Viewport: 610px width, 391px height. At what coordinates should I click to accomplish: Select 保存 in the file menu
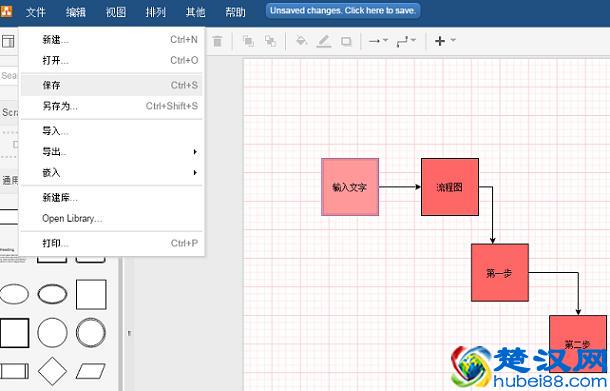tap(112, 85)
